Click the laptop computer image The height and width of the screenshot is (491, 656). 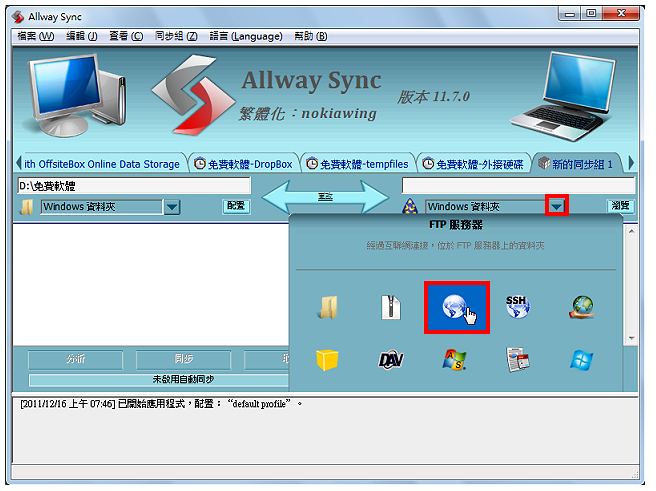coord(564,96)
